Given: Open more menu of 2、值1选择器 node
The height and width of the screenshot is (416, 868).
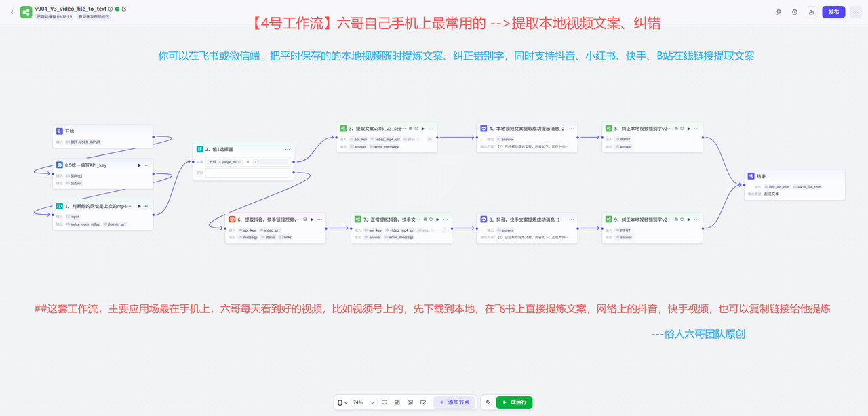Looking at the screenshot, I should [x=288, y=149].
